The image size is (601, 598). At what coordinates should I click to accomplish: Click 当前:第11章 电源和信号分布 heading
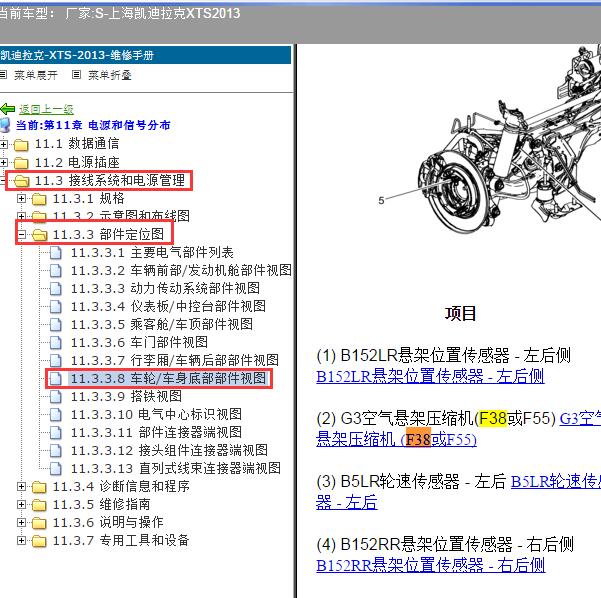pyautogui.click(x=93, y=125)
